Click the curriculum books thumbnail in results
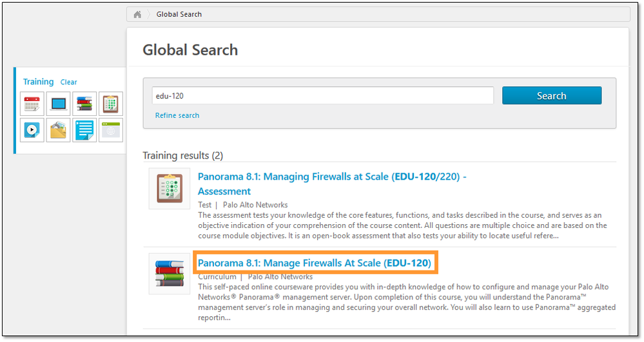Viewport: 644px width, 342px height. [x=170, y=274]
